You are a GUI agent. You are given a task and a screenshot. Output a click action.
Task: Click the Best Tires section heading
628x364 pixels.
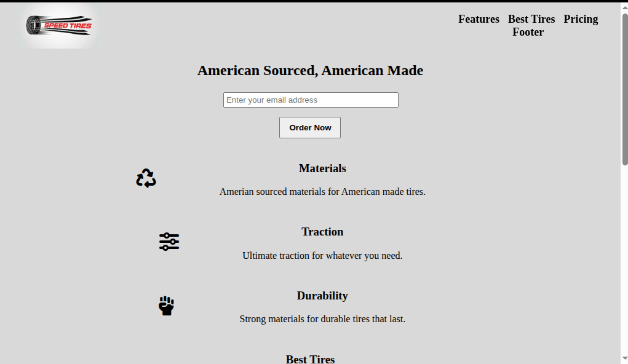pos(311,359)
